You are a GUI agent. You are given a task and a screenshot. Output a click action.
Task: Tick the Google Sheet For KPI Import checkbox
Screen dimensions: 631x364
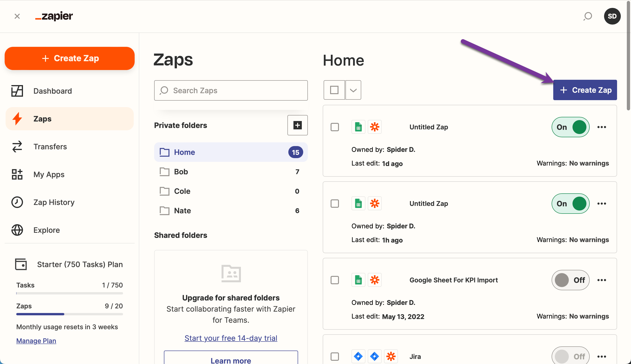[335, 280]
